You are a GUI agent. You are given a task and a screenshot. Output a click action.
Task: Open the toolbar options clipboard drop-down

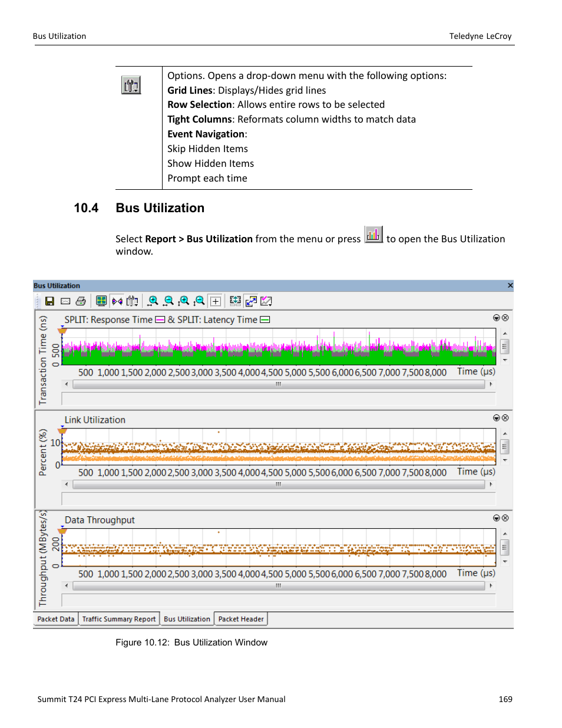click(133, 301)
